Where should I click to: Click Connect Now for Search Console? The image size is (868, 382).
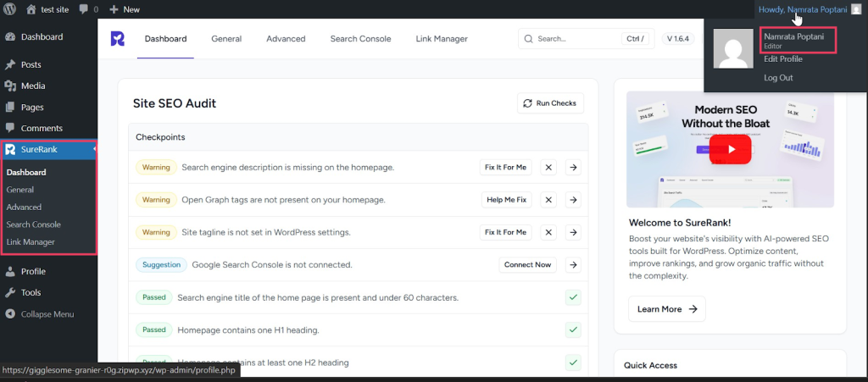(527, 265)
